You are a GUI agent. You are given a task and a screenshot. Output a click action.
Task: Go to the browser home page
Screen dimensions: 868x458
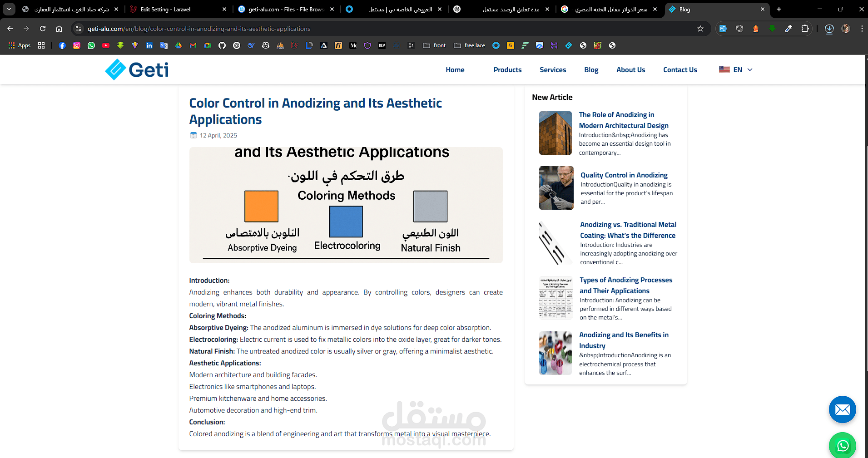59,29
